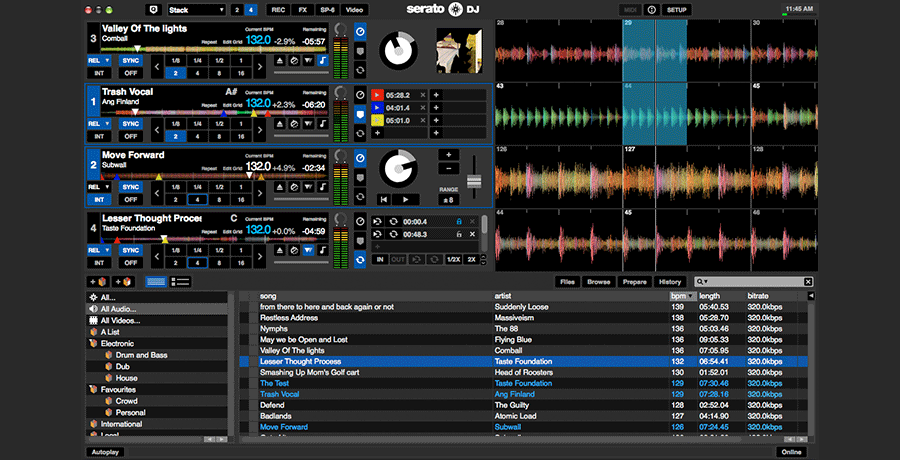900x460 pixels.
Task: Open REL mode dropdown on deck 3
Action: point(107,60)
